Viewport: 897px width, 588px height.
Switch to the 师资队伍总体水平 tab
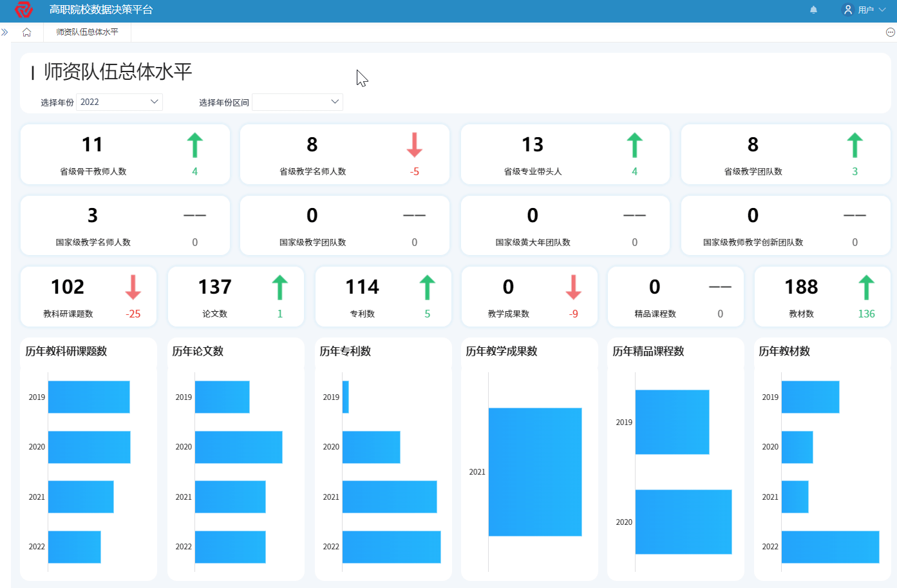click(87, 32)
